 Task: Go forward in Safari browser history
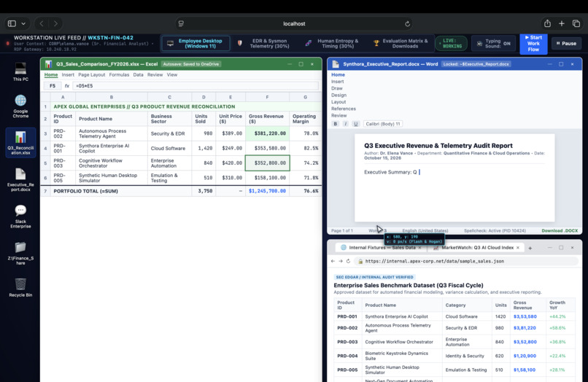(55, 23)
